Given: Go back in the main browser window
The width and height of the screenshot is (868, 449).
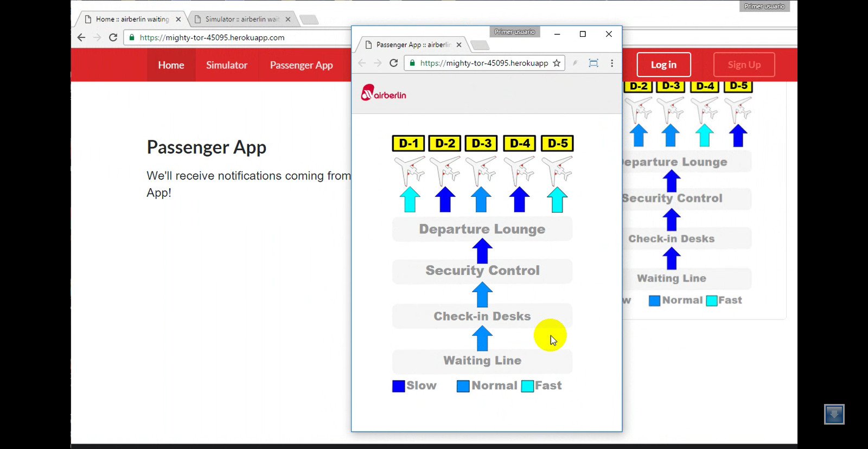Looking at the screenshot, I should click(x=81, y=37).
